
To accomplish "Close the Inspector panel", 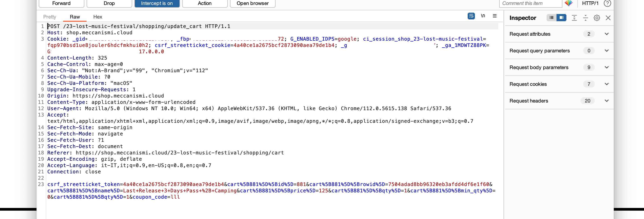I will 608,18.
